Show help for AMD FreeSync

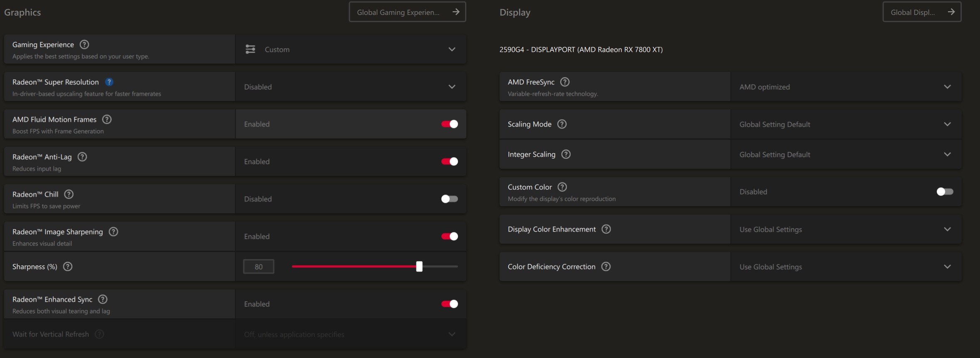(565, 82)
